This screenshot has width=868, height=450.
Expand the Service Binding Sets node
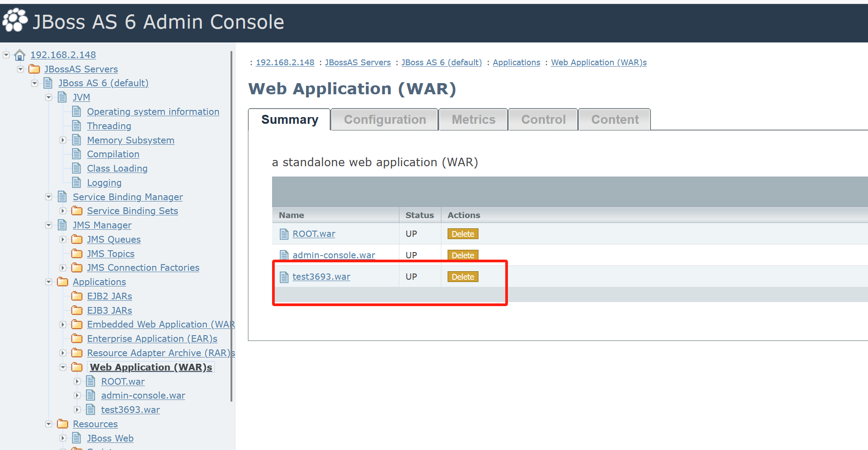tap(63, 211)
